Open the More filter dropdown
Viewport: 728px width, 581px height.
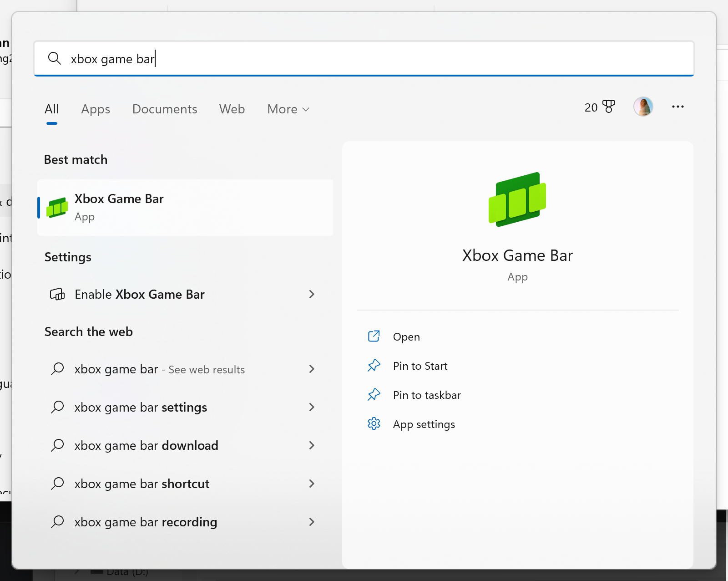(x=288, y=109)
